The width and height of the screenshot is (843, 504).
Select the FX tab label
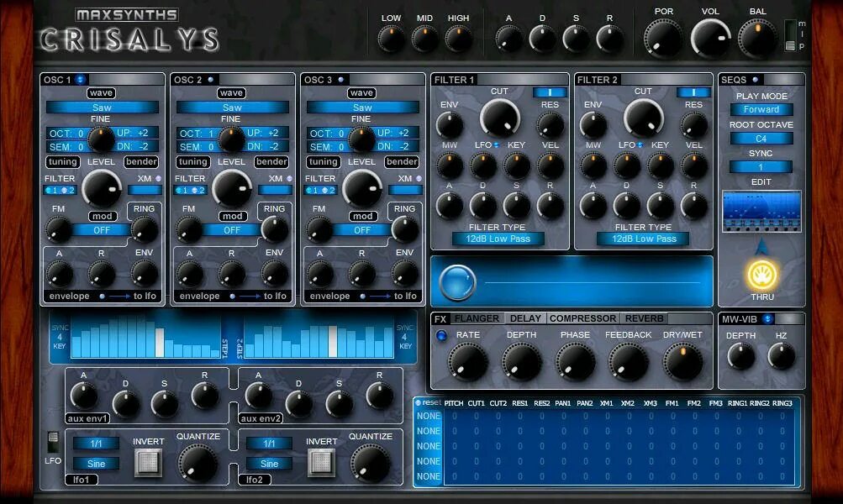click(440, 318)
